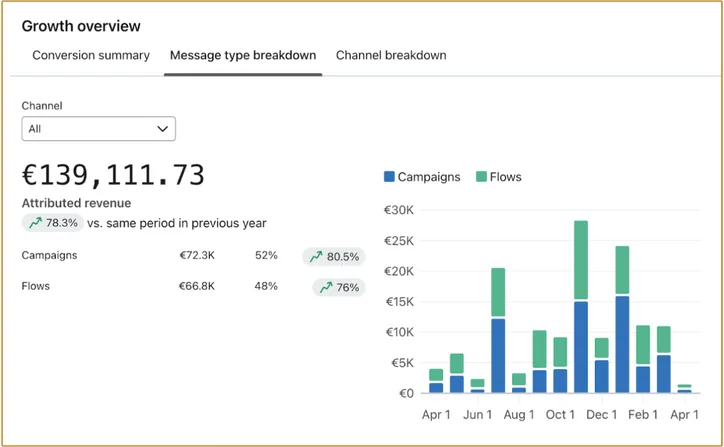Click the Jun 1 x-axis label
The image size is (724, 447).
coord(477,415)
